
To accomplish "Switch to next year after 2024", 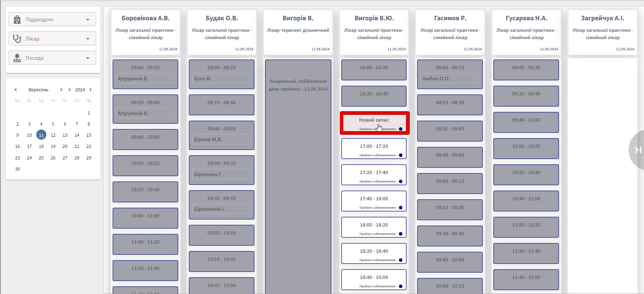I will pyautogui.click(x=91, y=90).
